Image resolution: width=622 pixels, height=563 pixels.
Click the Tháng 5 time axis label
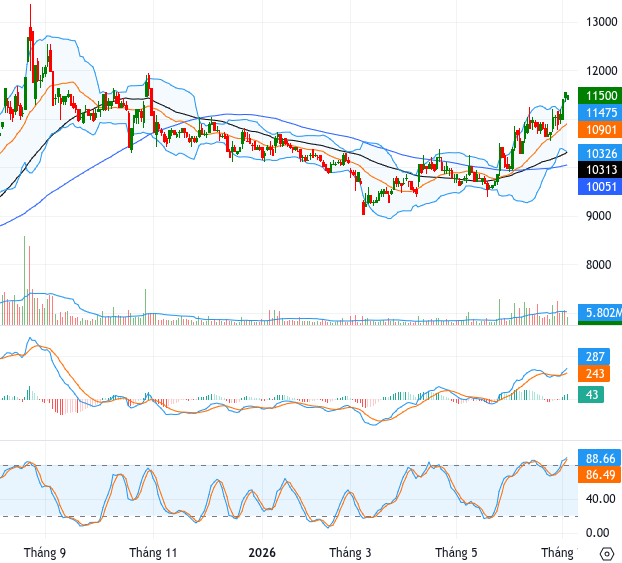[x=456, y=553]
